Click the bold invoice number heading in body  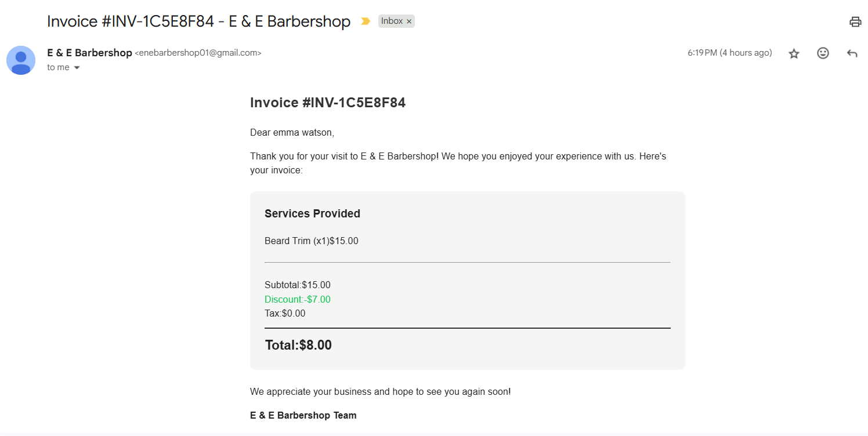pyautogui.click(x=327, y=103)
